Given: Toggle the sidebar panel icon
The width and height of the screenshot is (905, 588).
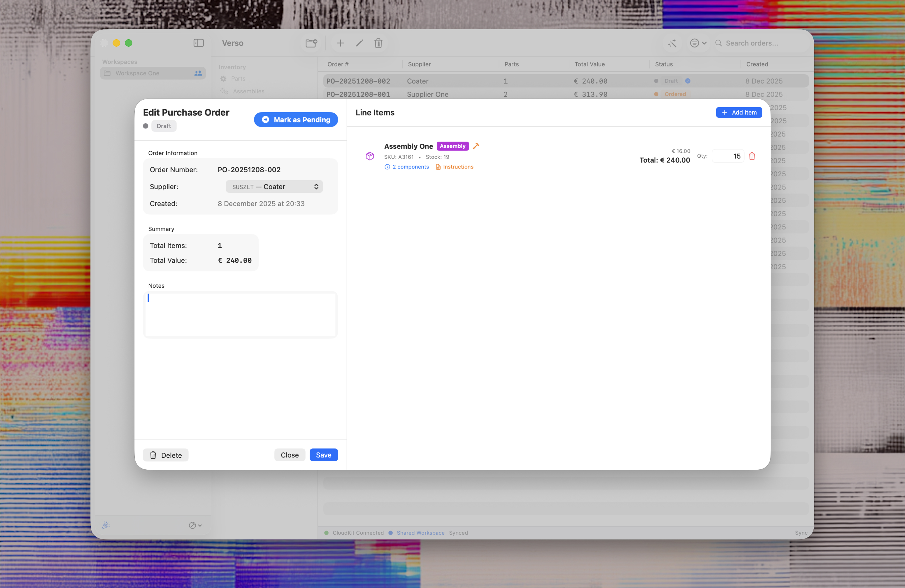Looking at the screenshot, I should pos(198,43).
